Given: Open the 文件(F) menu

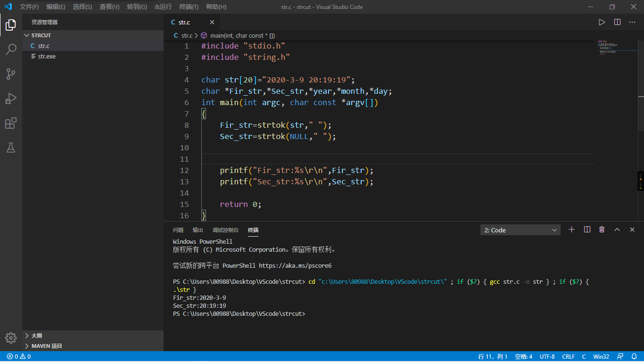Looking at the screenshot, I should [29, 7].
